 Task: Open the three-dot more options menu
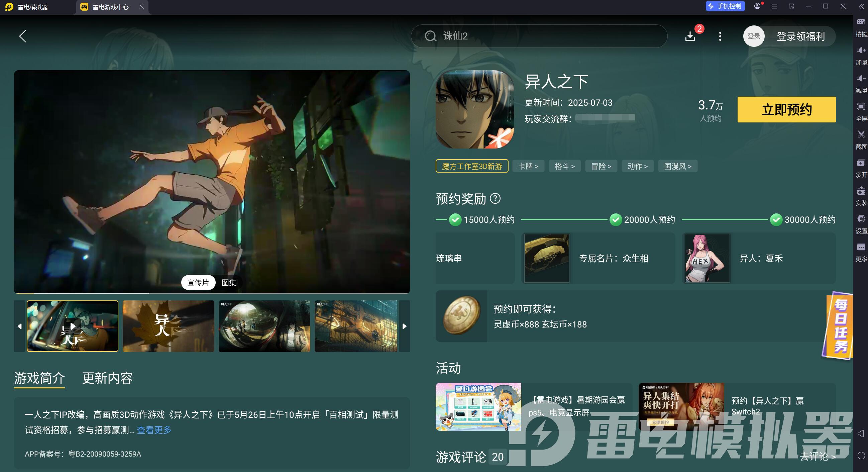[x=720, y=36]
